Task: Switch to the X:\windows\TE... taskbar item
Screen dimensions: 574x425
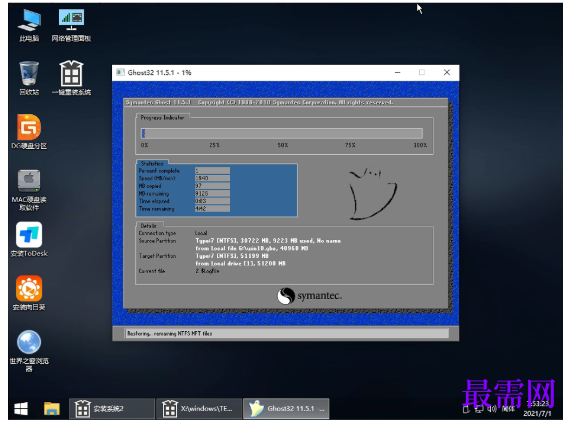Action: click(x=199, y=409)
